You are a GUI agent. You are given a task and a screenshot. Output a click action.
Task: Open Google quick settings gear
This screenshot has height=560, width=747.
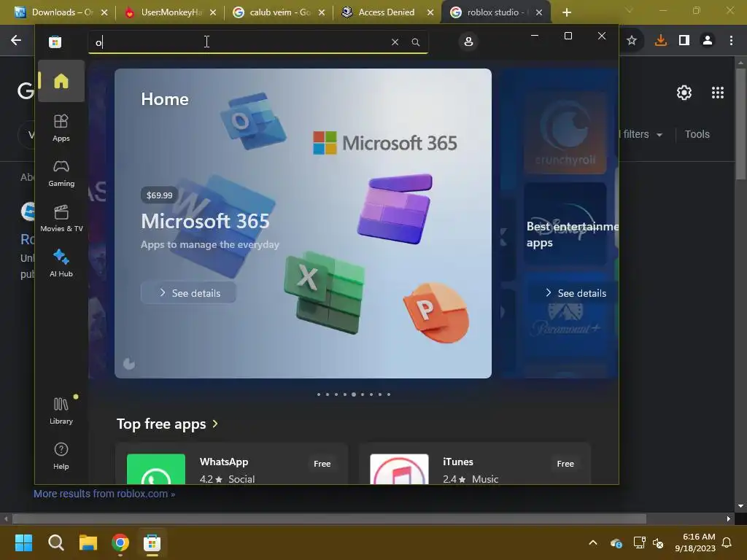pos(684,93)
